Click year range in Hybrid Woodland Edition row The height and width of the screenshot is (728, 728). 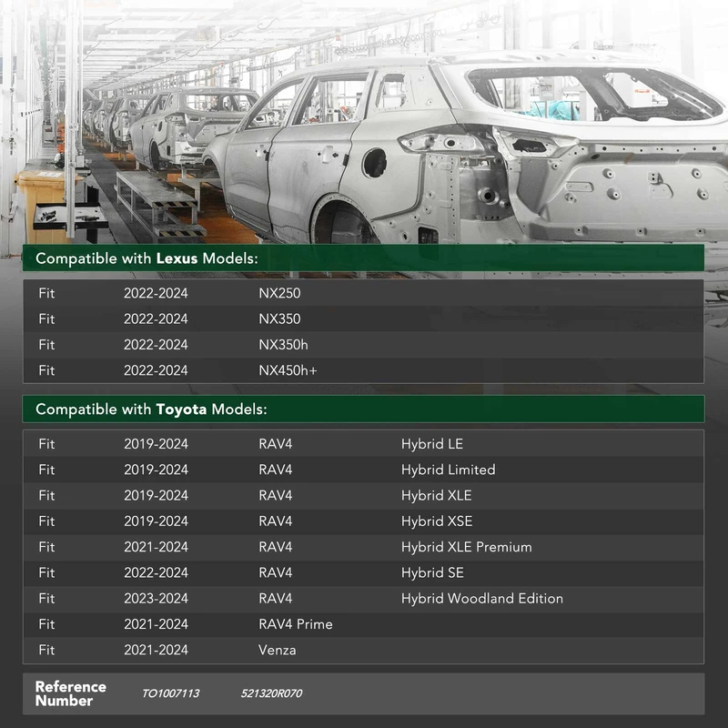(156, 599)
